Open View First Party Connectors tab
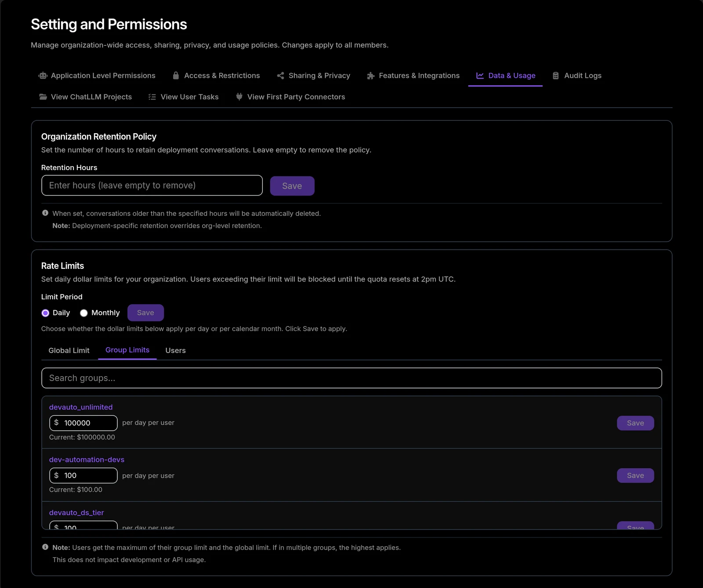This screenshot has width=703, height=588. point(290,97)
